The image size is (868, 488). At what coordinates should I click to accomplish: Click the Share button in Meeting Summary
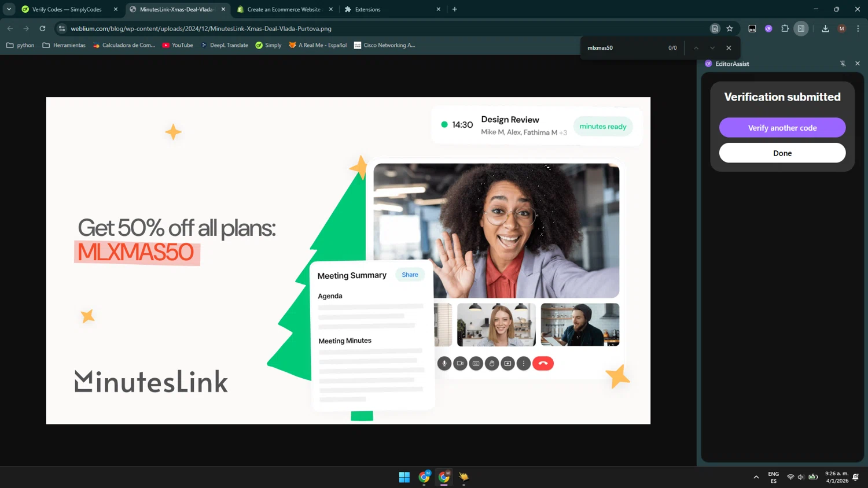click(410, 275)
